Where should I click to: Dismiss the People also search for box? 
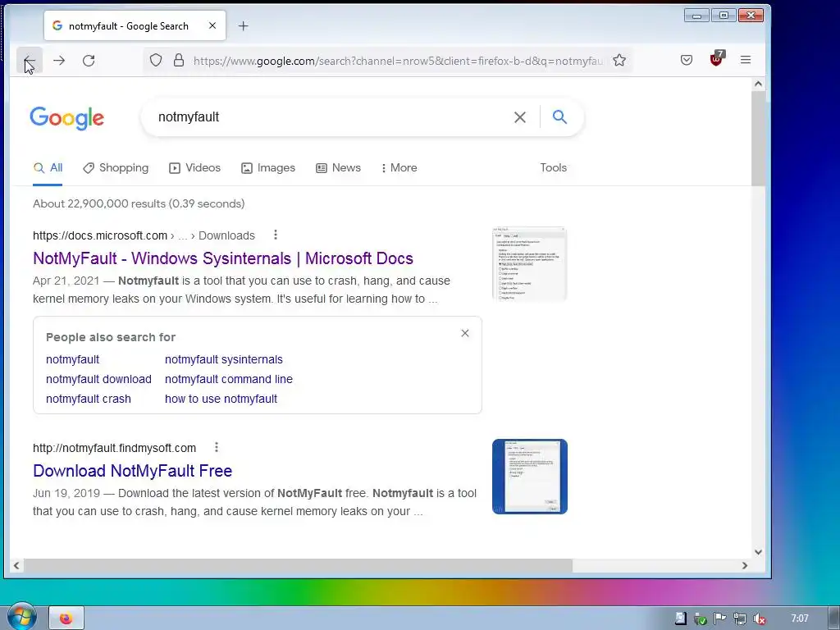coord(465,333)
